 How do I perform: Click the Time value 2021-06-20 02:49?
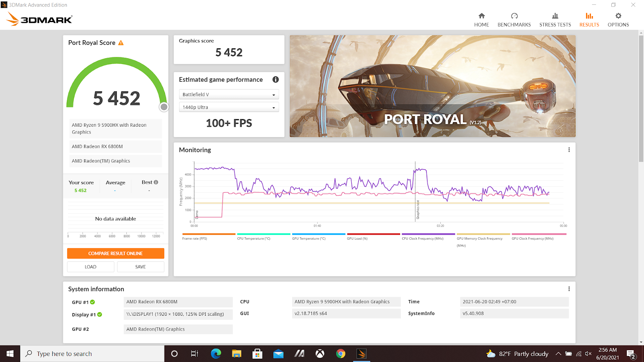click(x=514, y=302)
